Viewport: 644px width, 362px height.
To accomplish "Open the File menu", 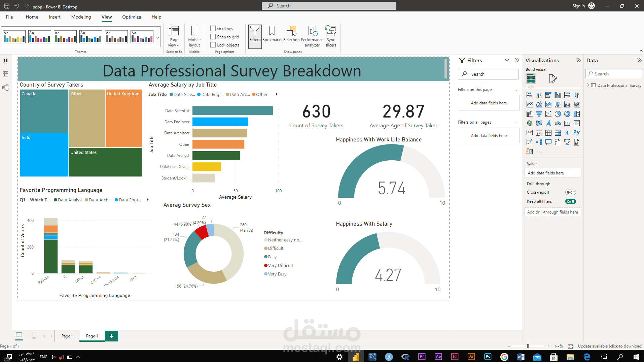I will 9,17.
